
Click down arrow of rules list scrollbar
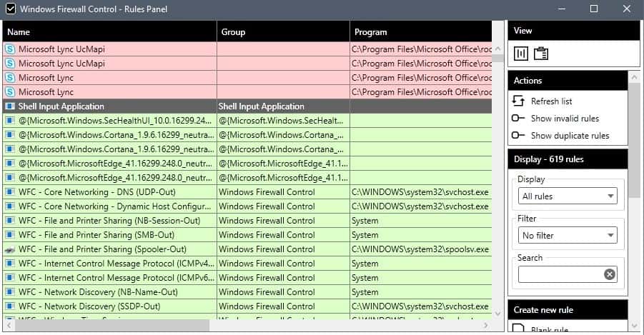pos(497,314)
